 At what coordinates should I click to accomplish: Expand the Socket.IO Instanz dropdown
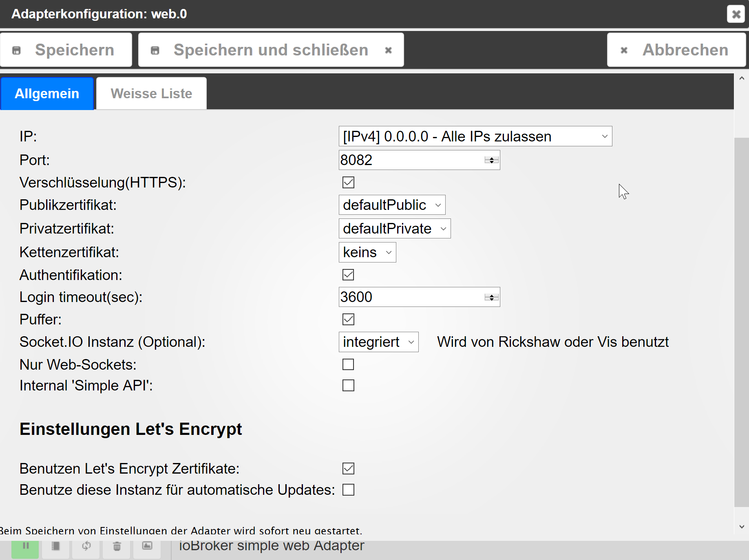378,342
